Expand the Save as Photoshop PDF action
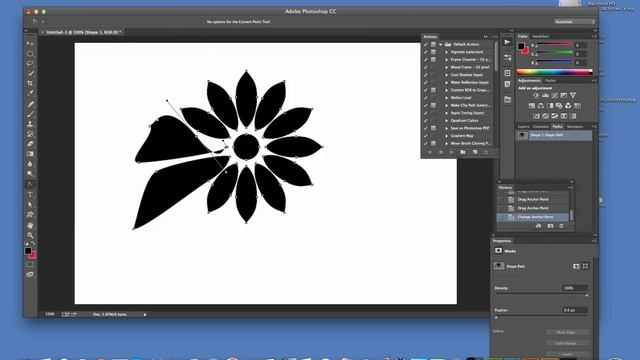640x360 pixels. pos(447,128)
